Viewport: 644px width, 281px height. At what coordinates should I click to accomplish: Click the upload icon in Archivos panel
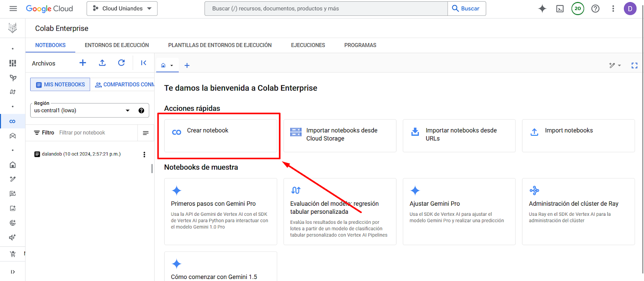[x=102, y=63]
